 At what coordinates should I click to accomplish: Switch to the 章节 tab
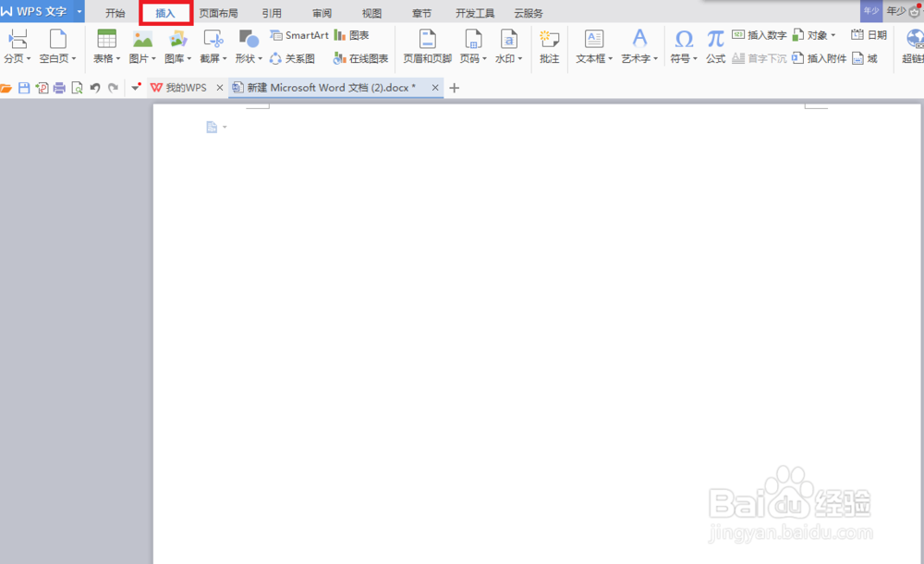pyautogui.click(x=421, y=13)
